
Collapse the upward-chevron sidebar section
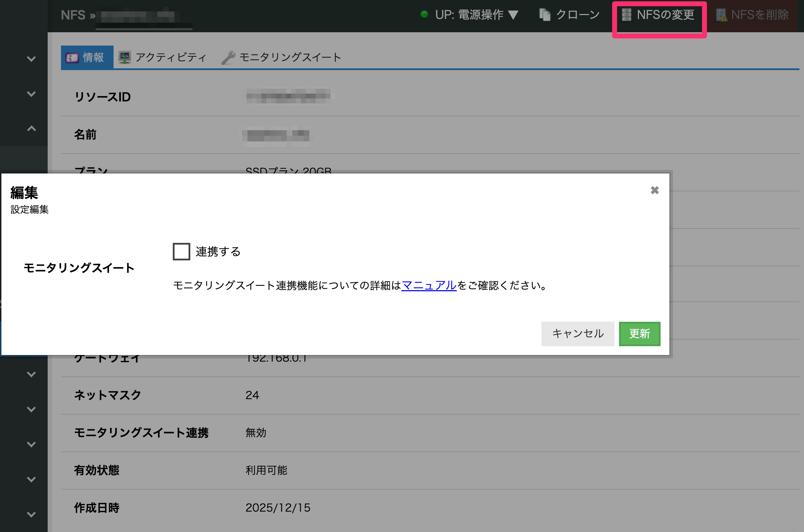click(x=32, y=129)
